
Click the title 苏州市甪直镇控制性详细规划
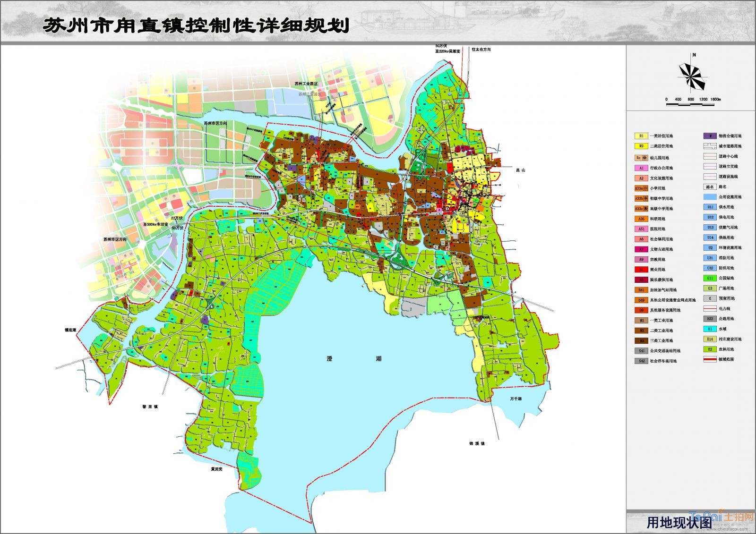tap(196, 25)
